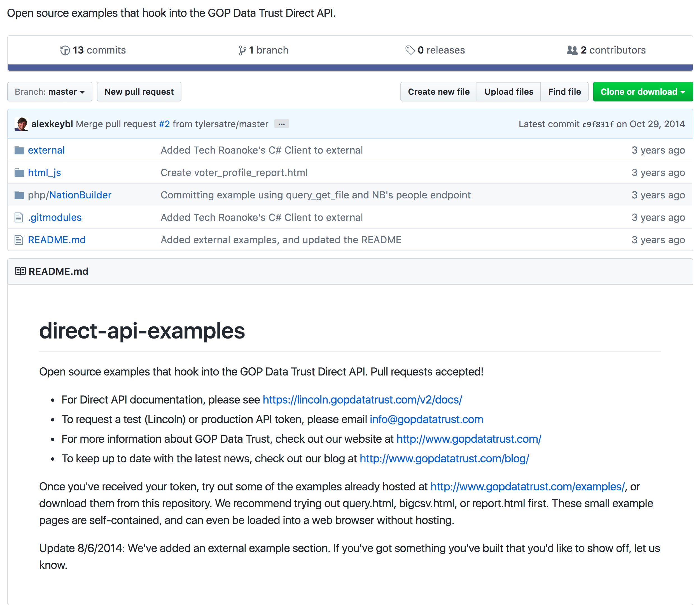Open the Branch: master dropdown

pos(50,92)
